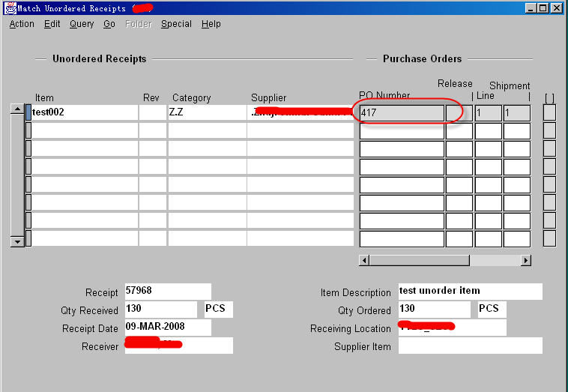Viewport: 568px width, 392px height.
Task: Click the down arrow of receipts vertical scrollbar
Action: [17, 241]
